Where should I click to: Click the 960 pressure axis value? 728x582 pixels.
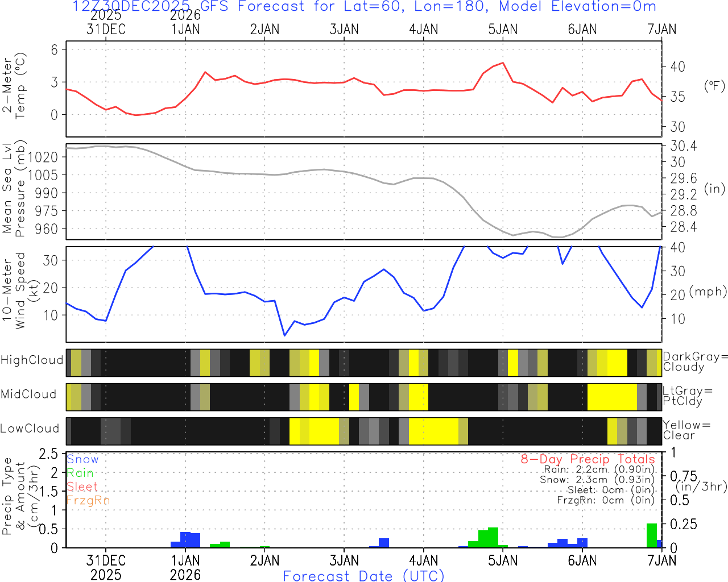(47, 229)
